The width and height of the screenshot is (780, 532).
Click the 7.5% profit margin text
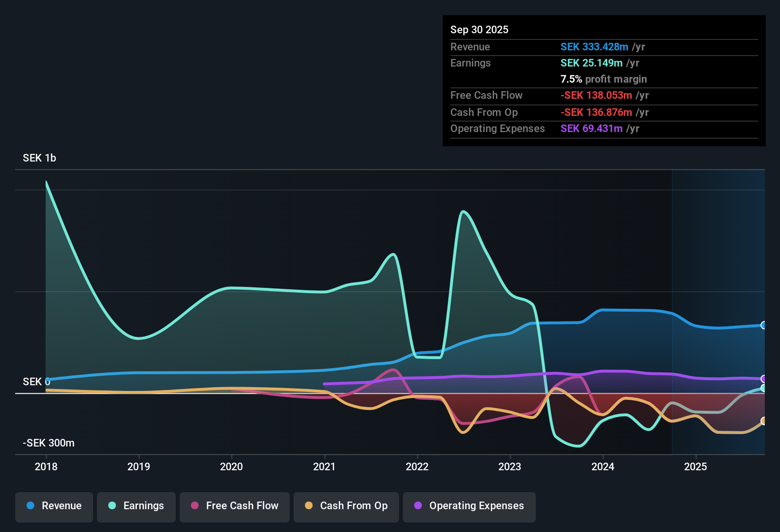[x=603, y=79]
